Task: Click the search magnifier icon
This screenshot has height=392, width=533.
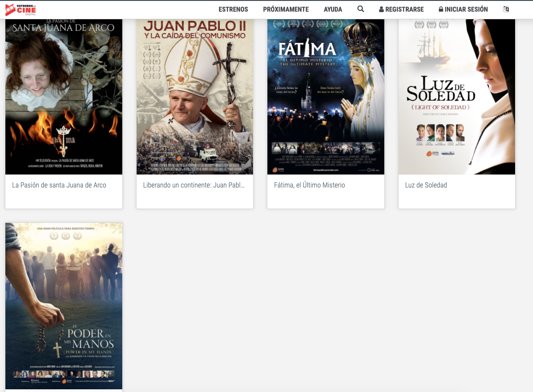Action: (x=361, y=9)
